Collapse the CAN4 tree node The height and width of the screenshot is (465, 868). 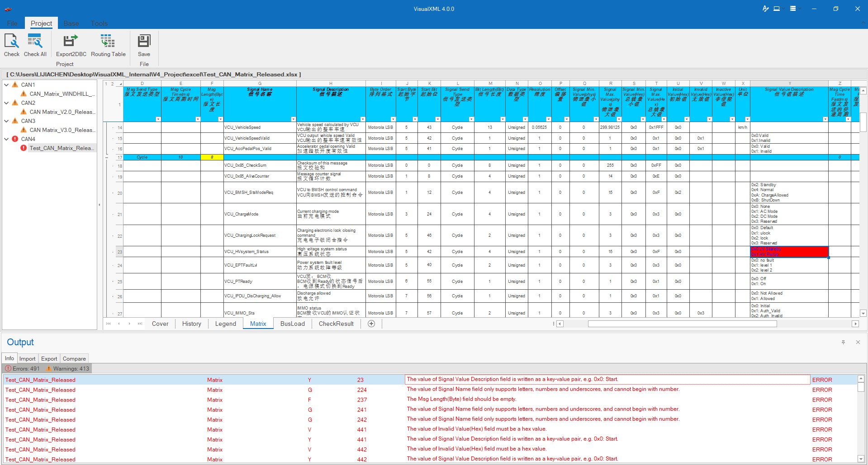point(7,139)
